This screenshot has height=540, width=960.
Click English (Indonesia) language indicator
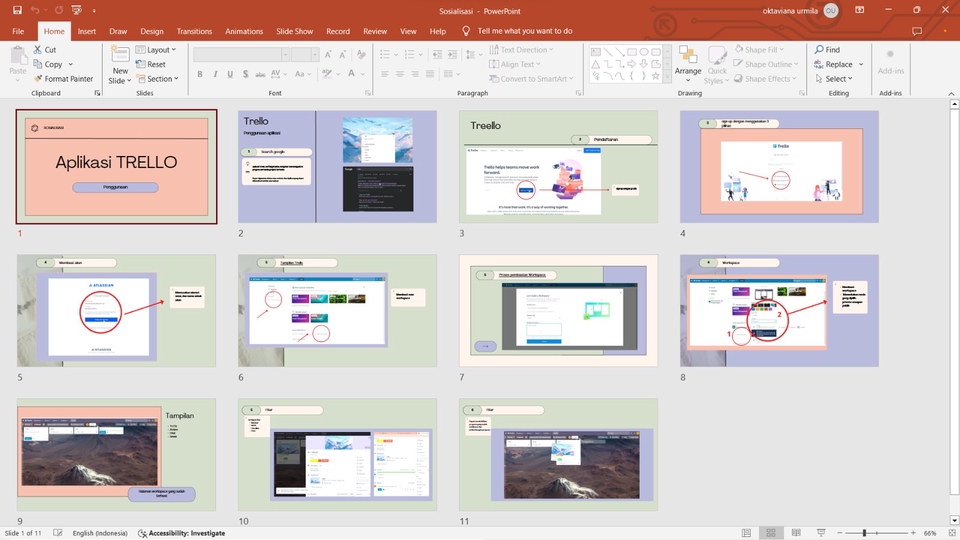[x=100, y=533]
